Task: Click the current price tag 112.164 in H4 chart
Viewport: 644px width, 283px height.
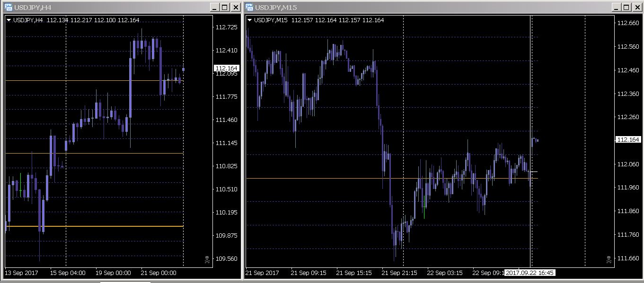Action: pos(227,68)
